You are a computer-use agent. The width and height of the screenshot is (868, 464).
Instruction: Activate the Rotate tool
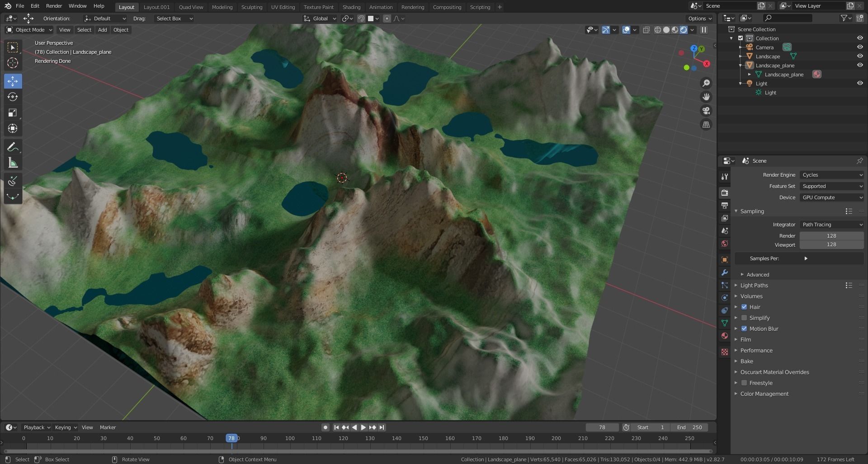click(13, 97)
